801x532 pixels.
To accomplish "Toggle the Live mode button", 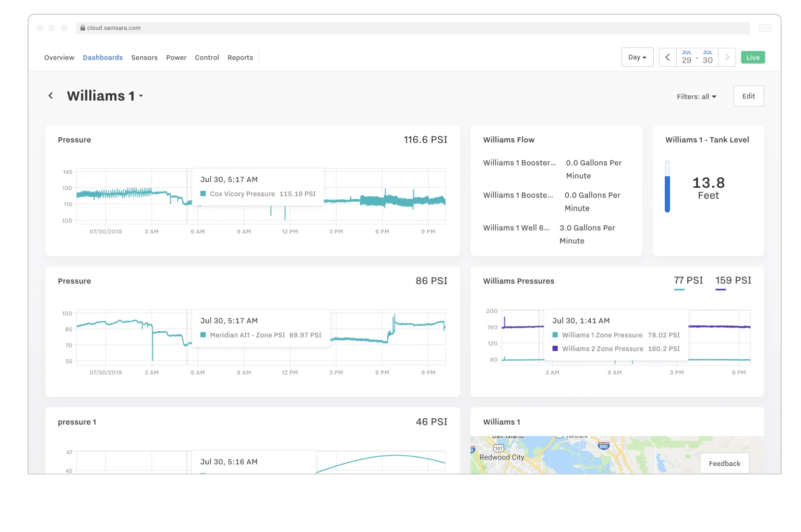I will click(753, 57).
